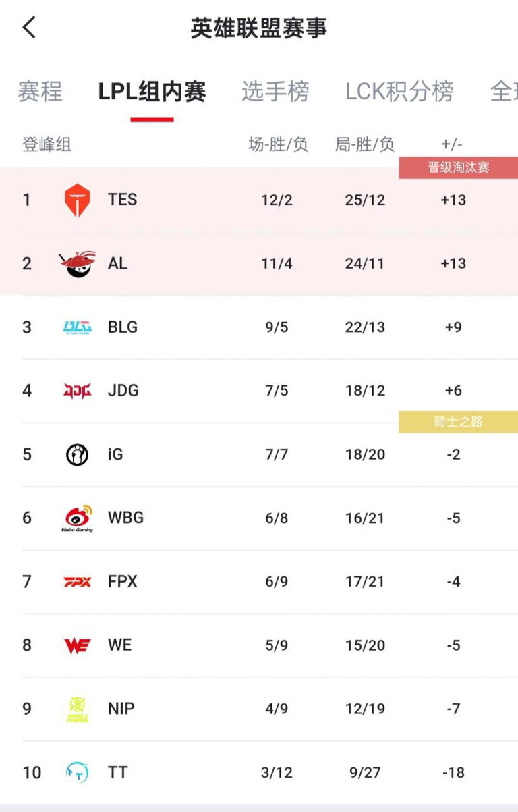Open the TES team name
This screenshot has height=812, width=518.
(x=122, y=200)
